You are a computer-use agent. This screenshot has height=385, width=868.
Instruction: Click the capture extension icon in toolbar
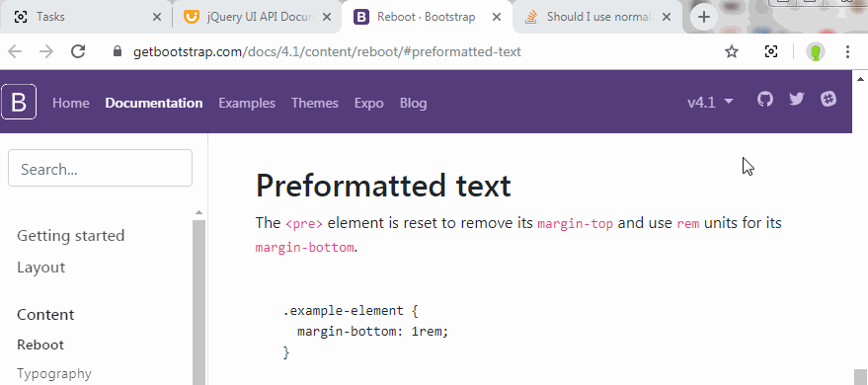point(770,52)
